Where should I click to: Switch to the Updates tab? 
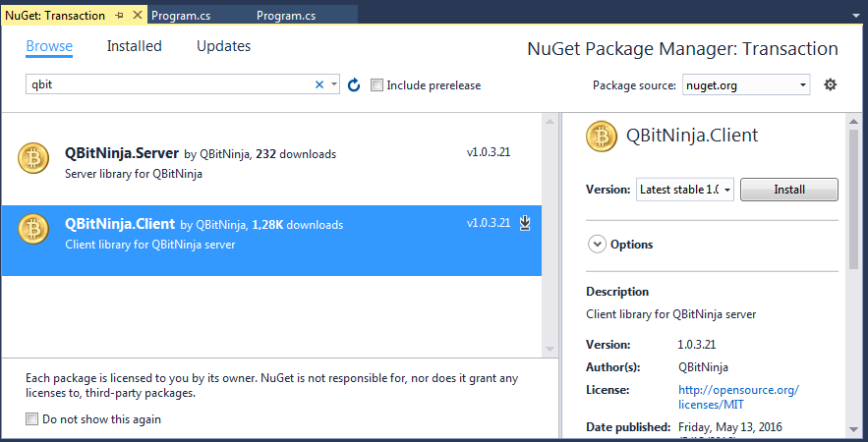pyautogui.click(x=224, y=46)
